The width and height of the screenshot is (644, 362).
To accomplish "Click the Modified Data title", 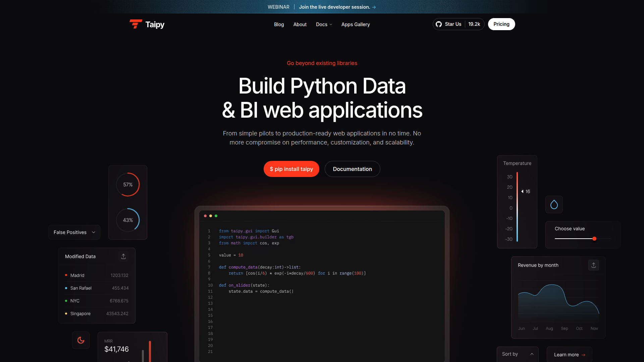I will tap(80, 256).
